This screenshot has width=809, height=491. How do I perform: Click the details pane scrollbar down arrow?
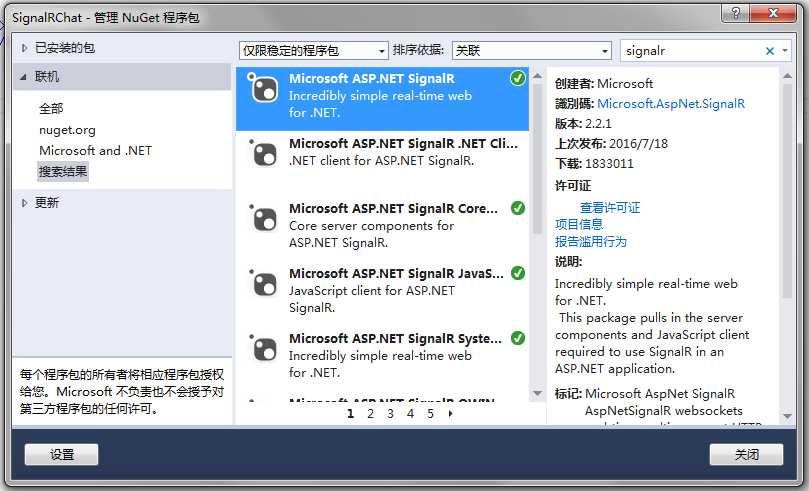point(787,416)
